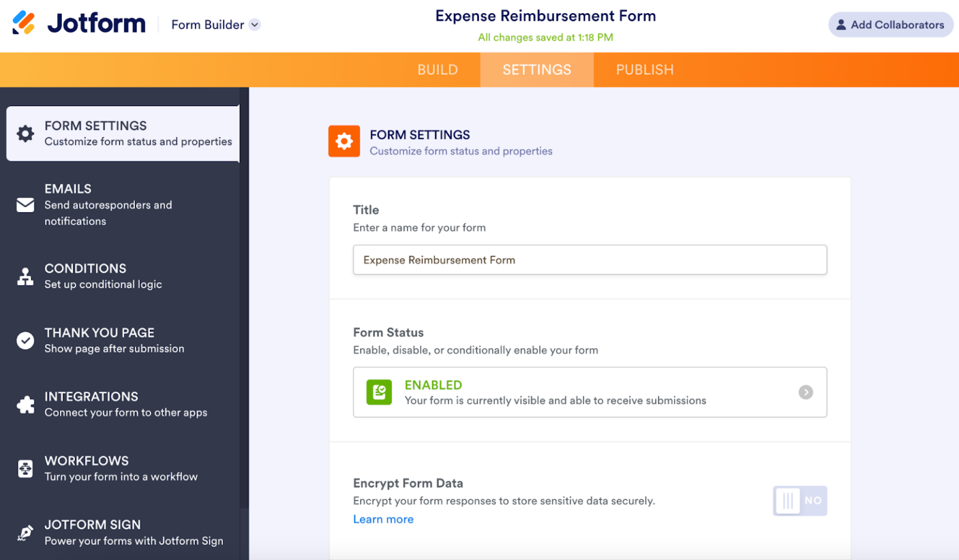This screenshot has width=959, height=560.
Task: Switch to the BUILD tab
Action: click(x=437, y=69)
